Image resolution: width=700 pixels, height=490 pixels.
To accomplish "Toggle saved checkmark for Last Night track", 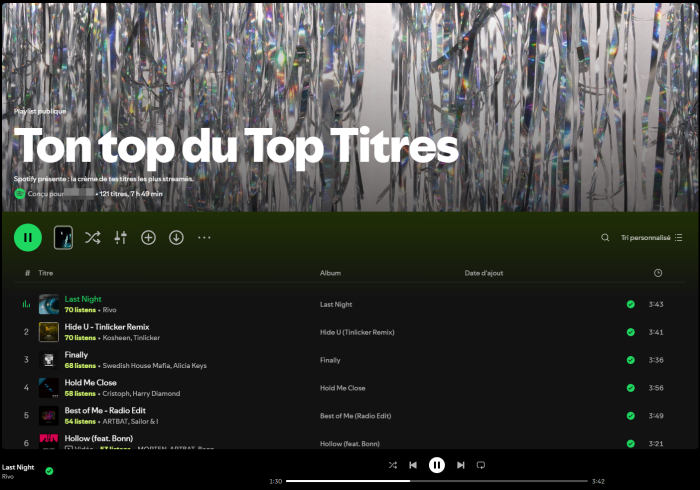I will pyautogui.click(x=630, y=304).
